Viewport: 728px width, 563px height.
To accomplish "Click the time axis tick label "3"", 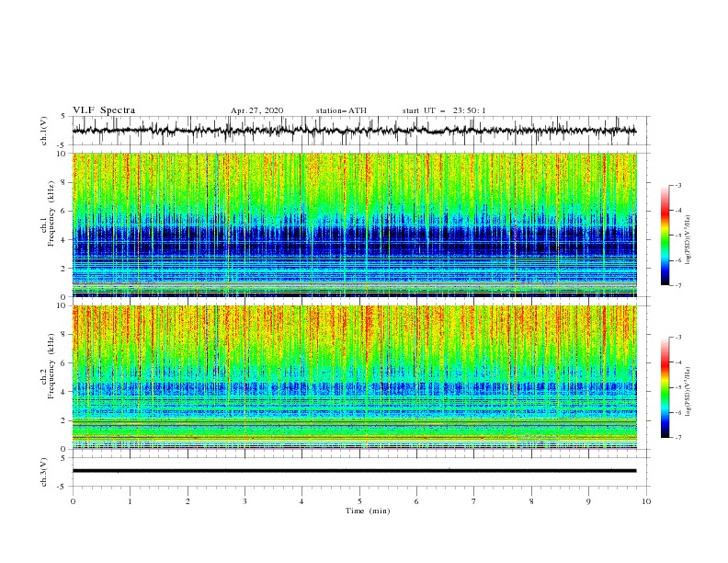I will (245, 501).
